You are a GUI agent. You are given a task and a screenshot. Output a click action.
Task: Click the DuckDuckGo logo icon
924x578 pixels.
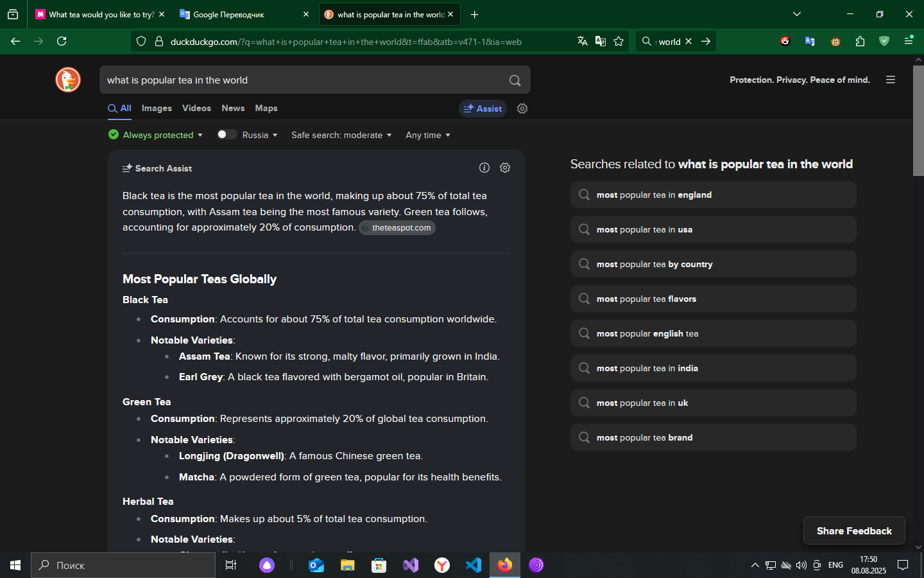[x=68, y=80]
